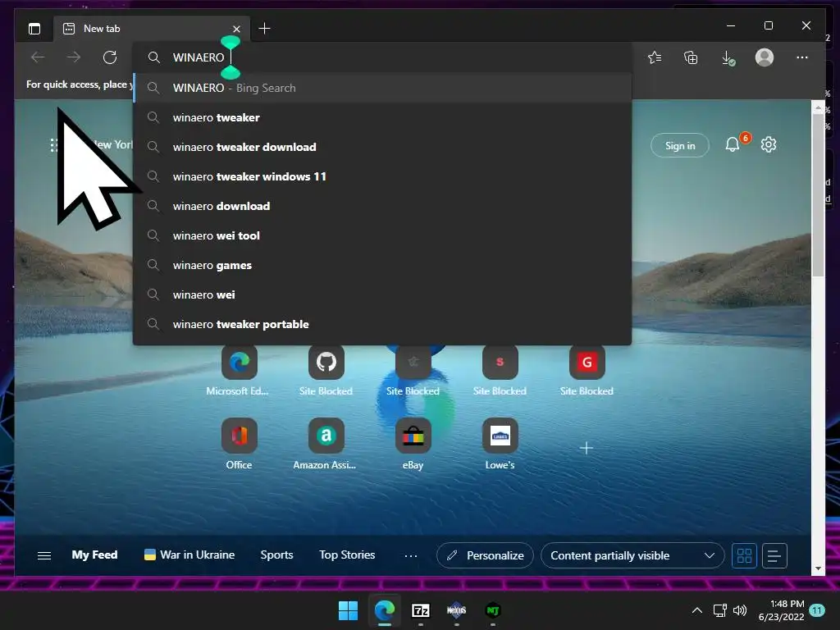Open a new tab with plus button
This screenshot has width=840, height=630.
coord(264,29)
